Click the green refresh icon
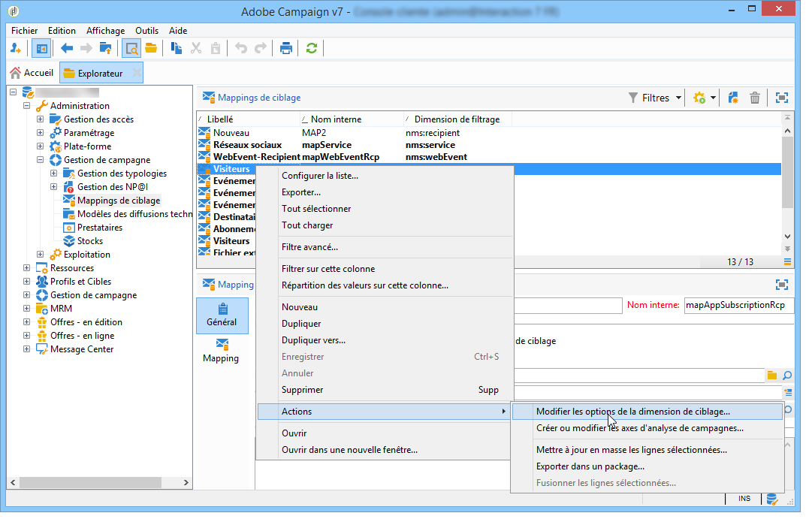The height and width of the screenshot is (525, 812). 311,49
